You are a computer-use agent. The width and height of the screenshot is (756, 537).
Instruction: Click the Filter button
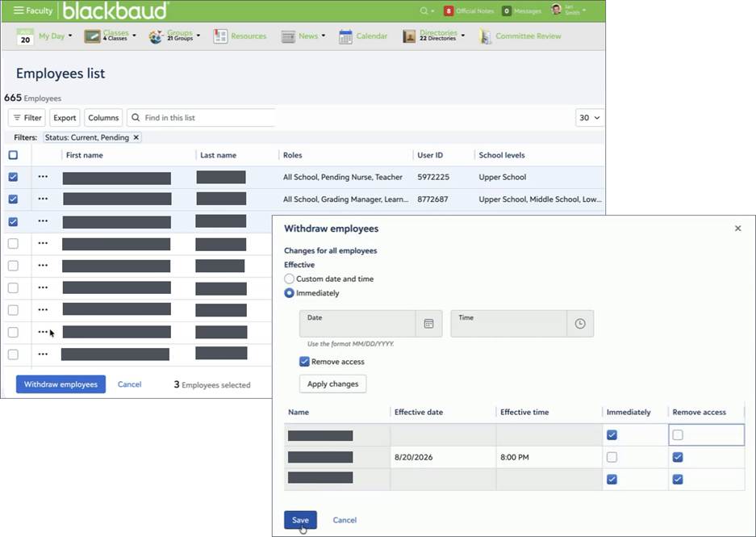click(27, 118)
